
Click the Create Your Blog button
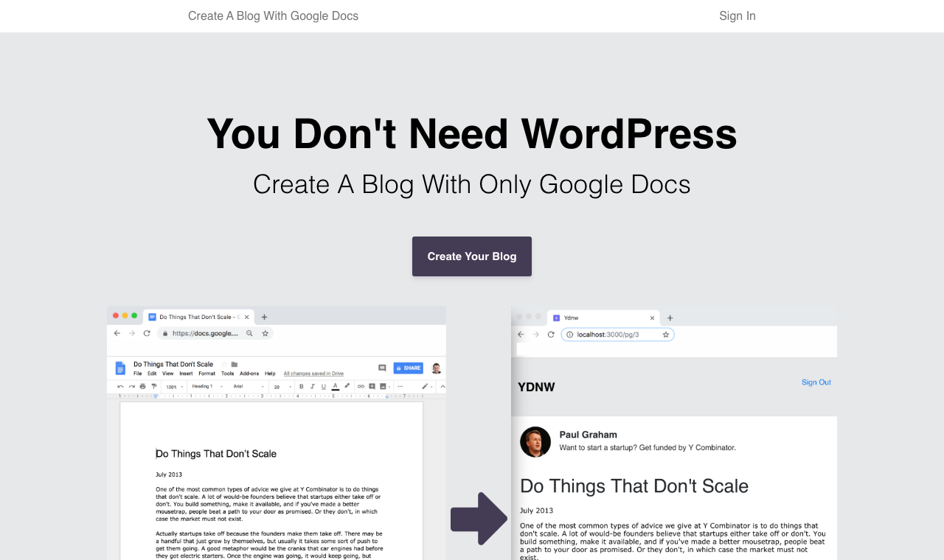tap(472, 256)
